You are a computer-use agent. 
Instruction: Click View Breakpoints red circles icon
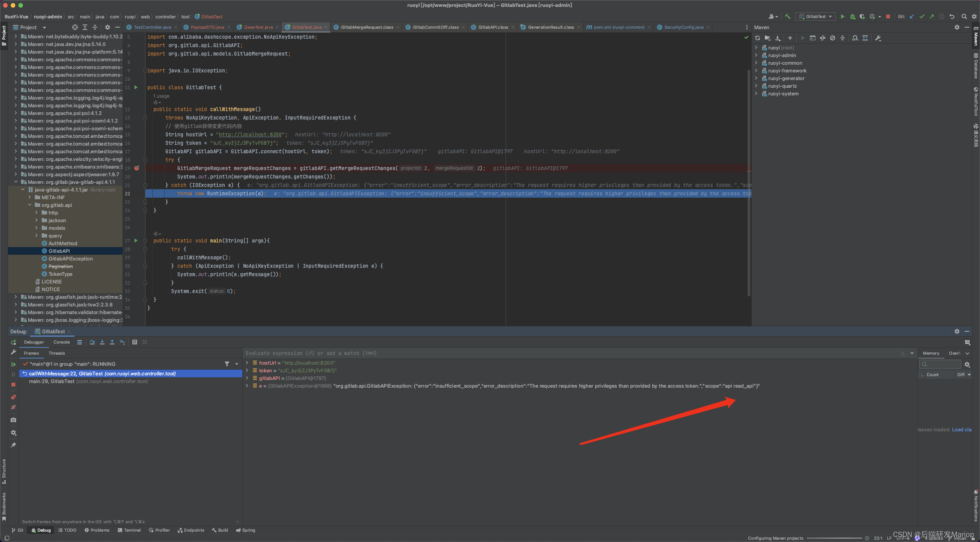[13, 397]
